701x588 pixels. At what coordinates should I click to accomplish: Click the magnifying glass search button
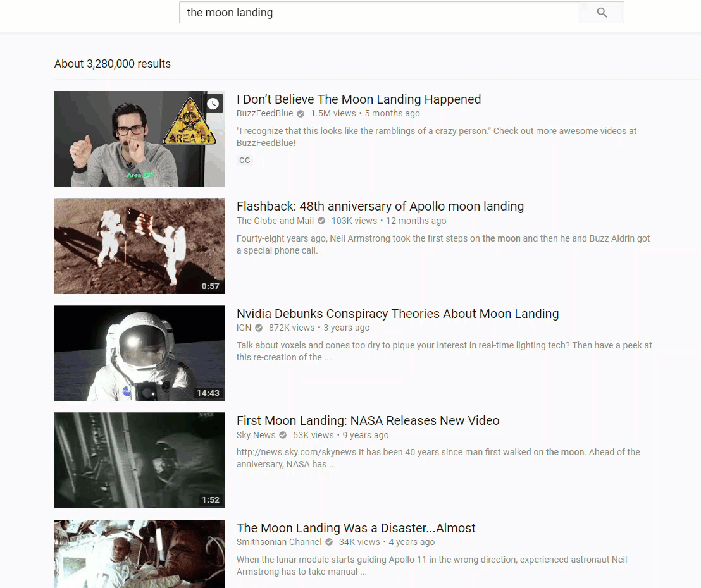click(602, 13)
